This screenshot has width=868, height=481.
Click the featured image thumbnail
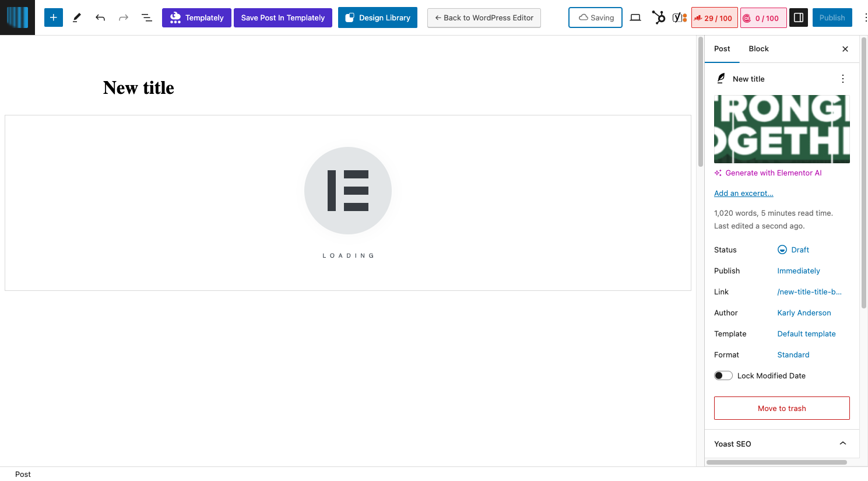[x=782, y=129]
